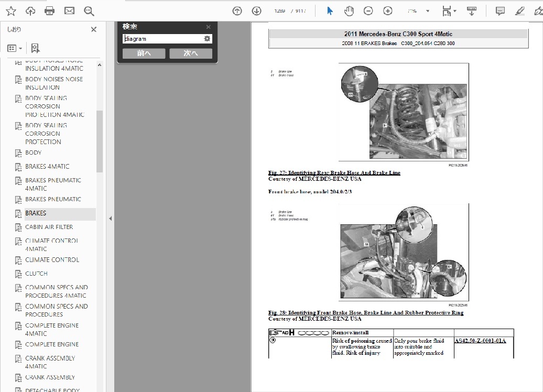Open the CRANK ASSEMBLY bookmark
The width and height of the screenshot is (543, 392).
coord(50,377)
